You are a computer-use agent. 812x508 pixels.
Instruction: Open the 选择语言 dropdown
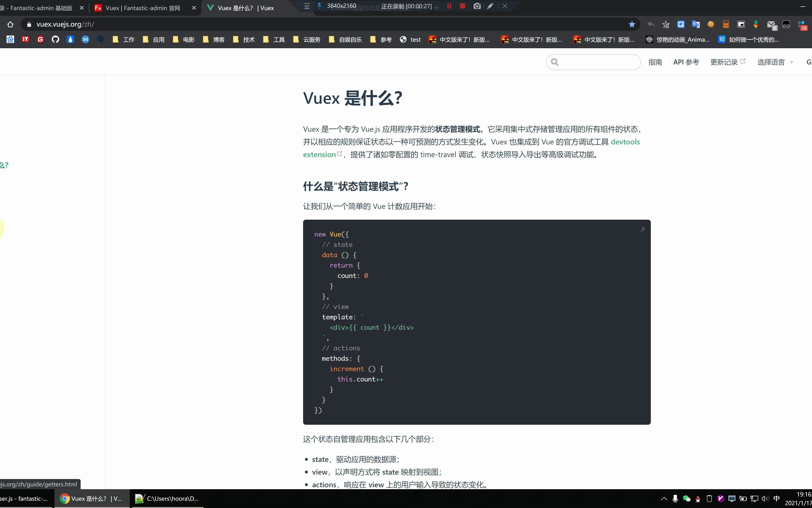tap(775, 62)
